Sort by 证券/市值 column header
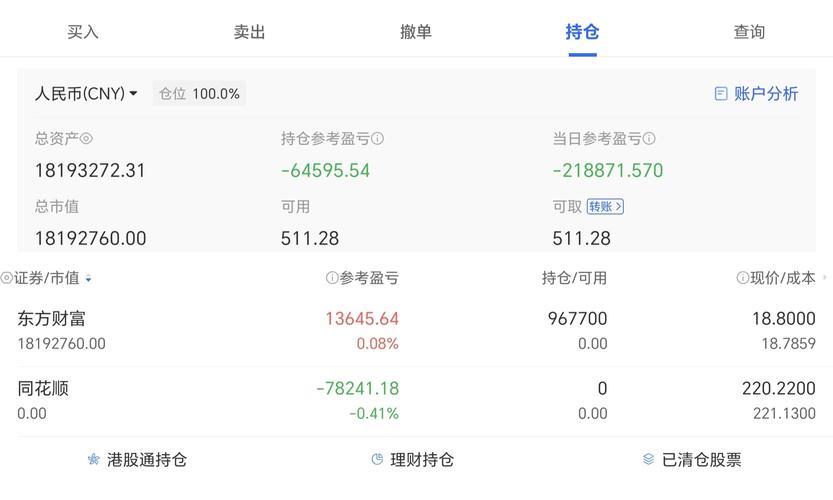This screenshot has height=500, width=833. pyautogui.click(x=52, y=278)
